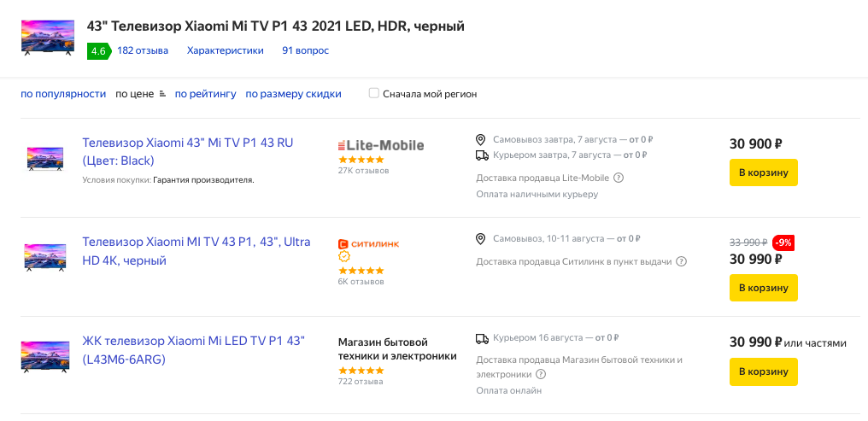The width and height of the screenshot is (868, 421).
Task: Click the 4.6 green rating badge
Action: click(x=98, y=51)
